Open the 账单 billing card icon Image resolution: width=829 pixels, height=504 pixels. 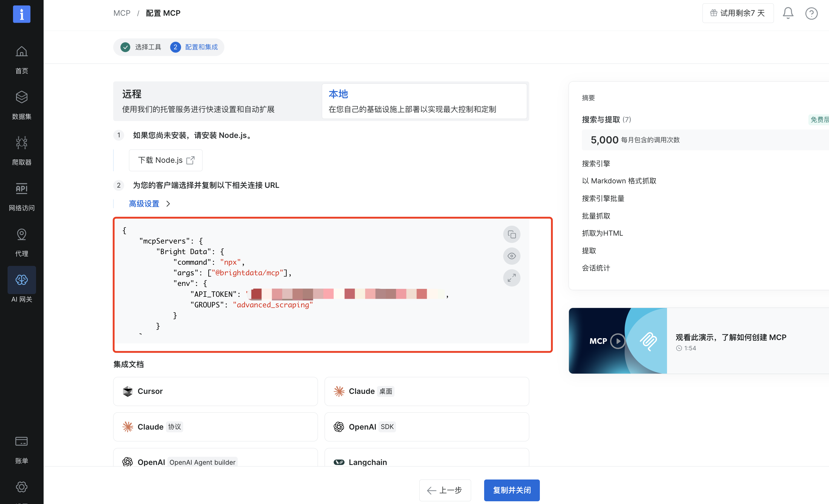tap(21, 441)
